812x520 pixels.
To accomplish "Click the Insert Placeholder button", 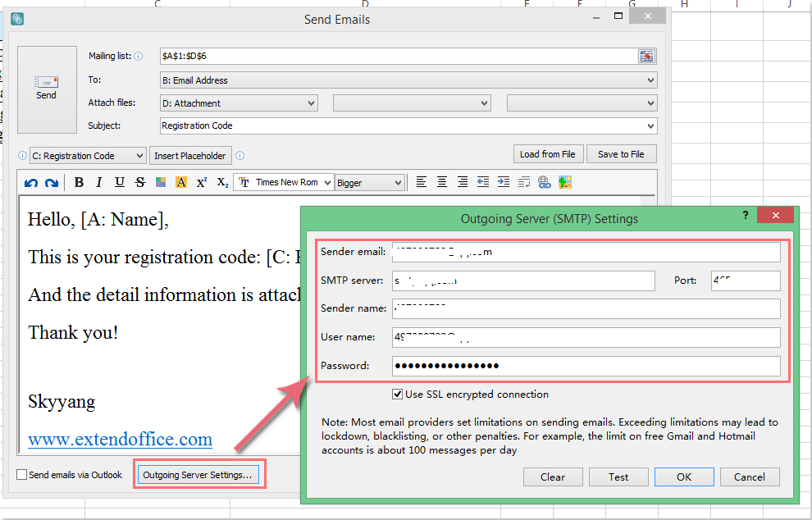I will point(190,155).
